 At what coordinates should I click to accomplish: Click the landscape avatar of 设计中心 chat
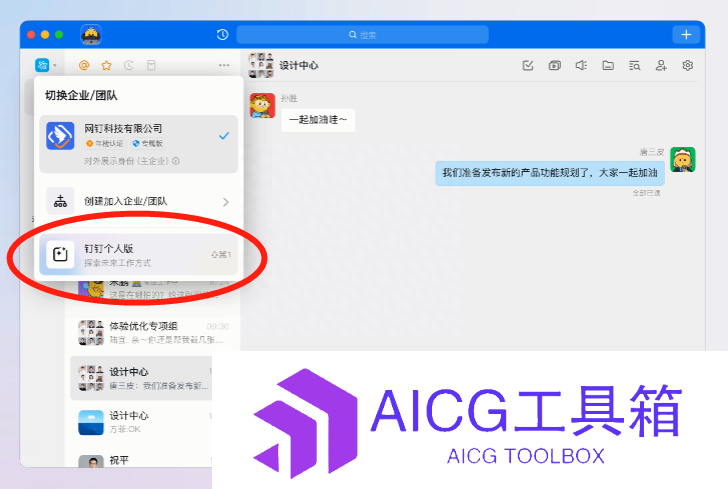tap(91, 422)
